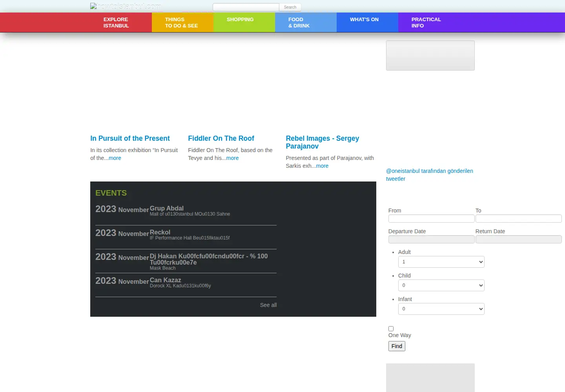Open the Dj Hakan event listing
The height and width of the screenshot is (392, 565).
[x=209, y=259]
